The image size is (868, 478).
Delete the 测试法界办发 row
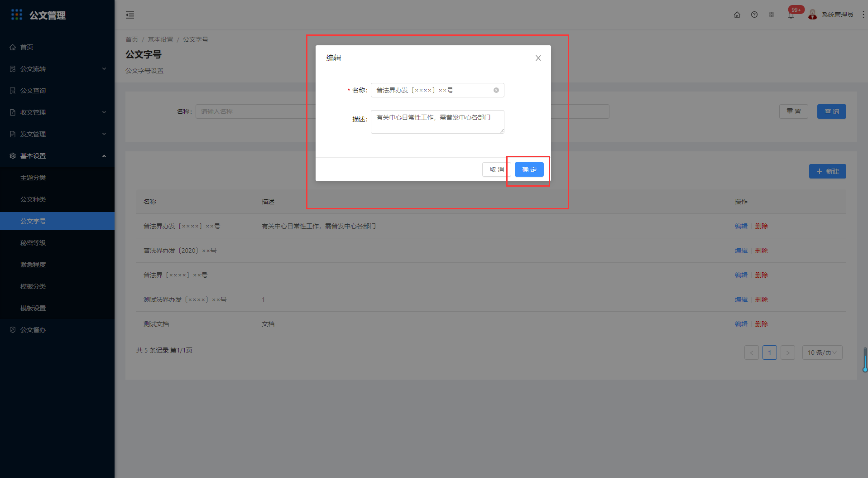click(x=762, y=299)
